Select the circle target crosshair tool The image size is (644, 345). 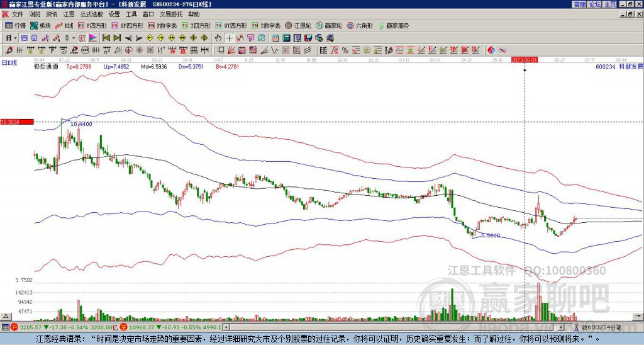point(128,50)
